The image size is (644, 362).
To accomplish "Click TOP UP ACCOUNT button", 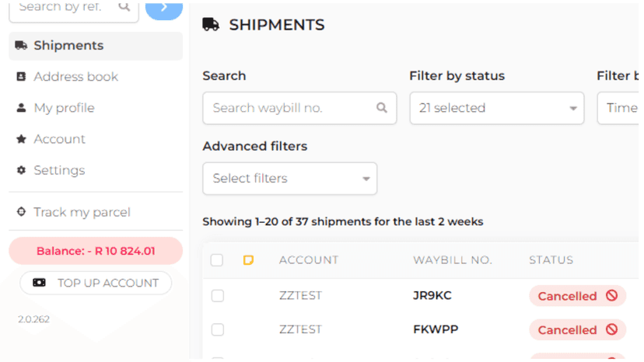I will pyautogui.click(x=96, y=283).
